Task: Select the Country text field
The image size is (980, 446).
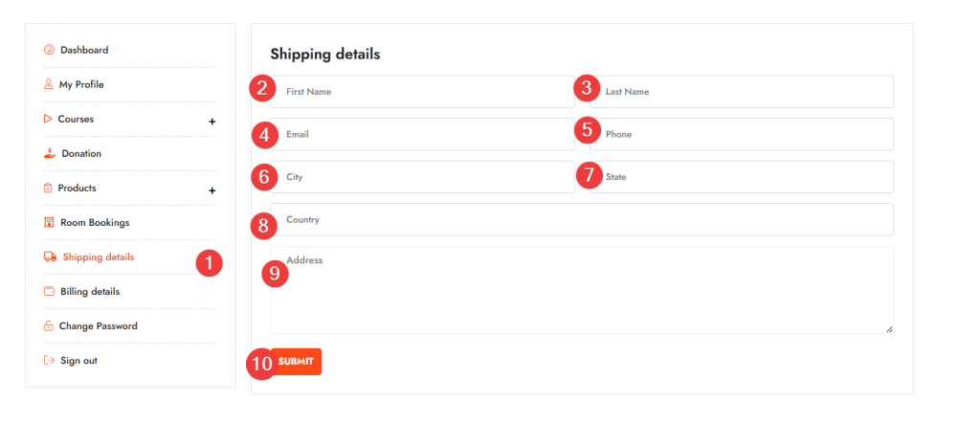Action: click(584, 219)
